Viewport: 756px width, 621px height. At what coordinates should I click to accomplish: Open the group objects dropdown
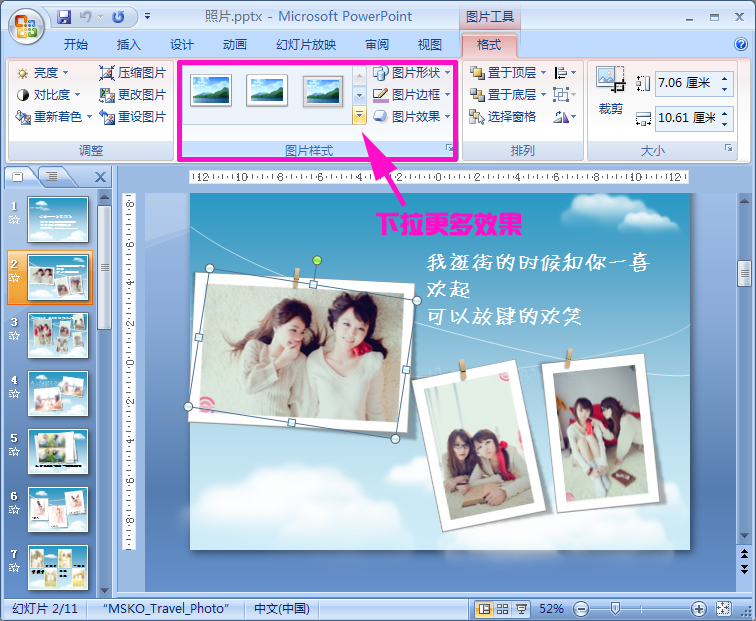coord(565,94)
